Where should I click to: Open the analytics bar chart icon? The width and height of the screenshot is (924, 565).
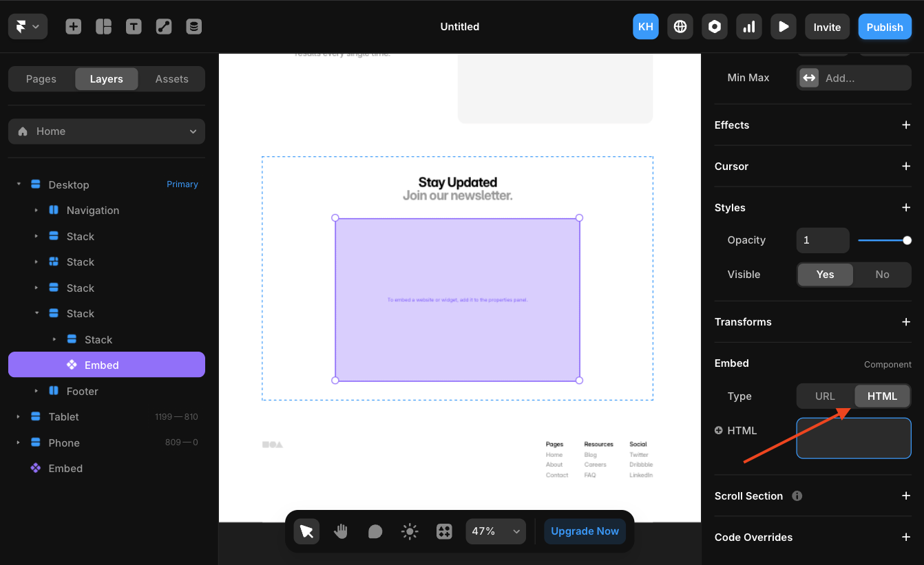click(x=749, y=26)
